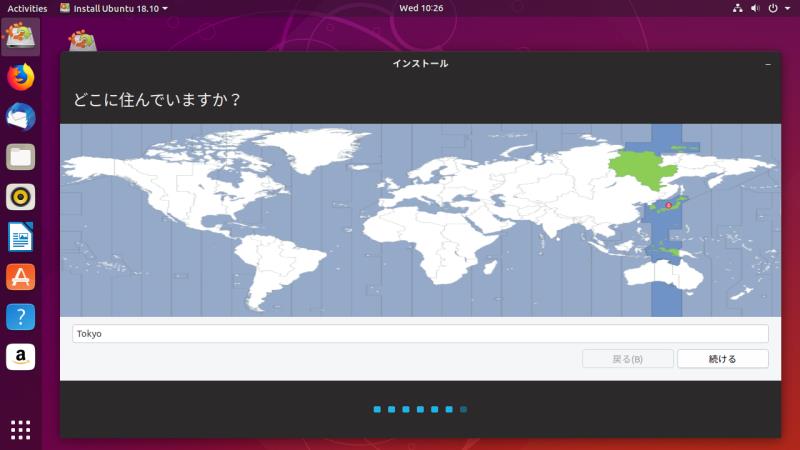Open the Help question mark icon
Viewport: 800px width, 450px height.
20,316
